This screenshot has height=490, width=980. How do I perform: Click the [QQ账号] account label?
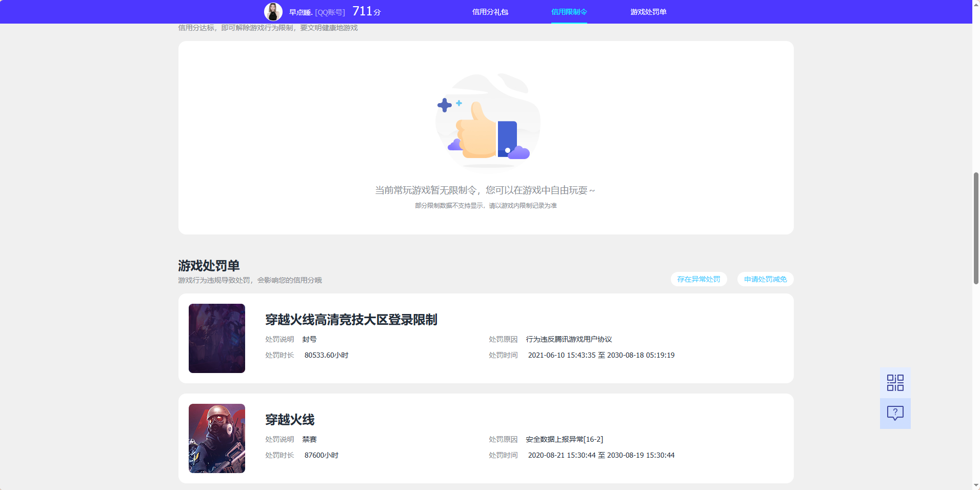[x=330, y=12]
